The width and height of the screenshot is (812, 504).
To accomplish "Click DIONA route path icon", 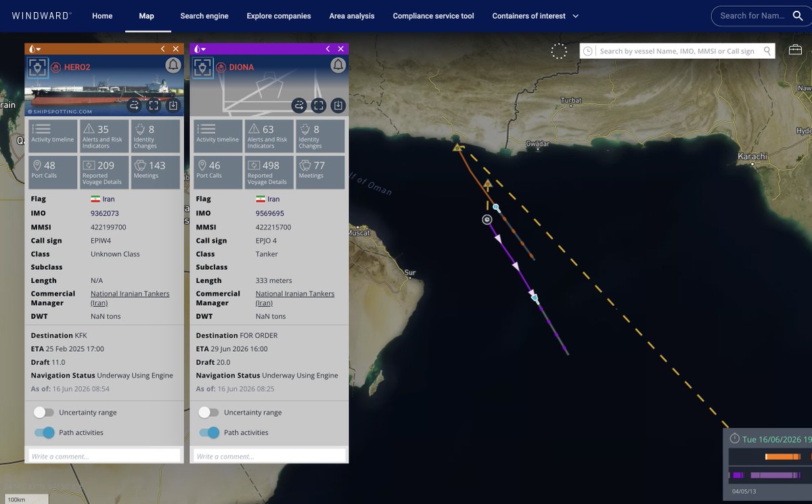I will pos(299,106).
